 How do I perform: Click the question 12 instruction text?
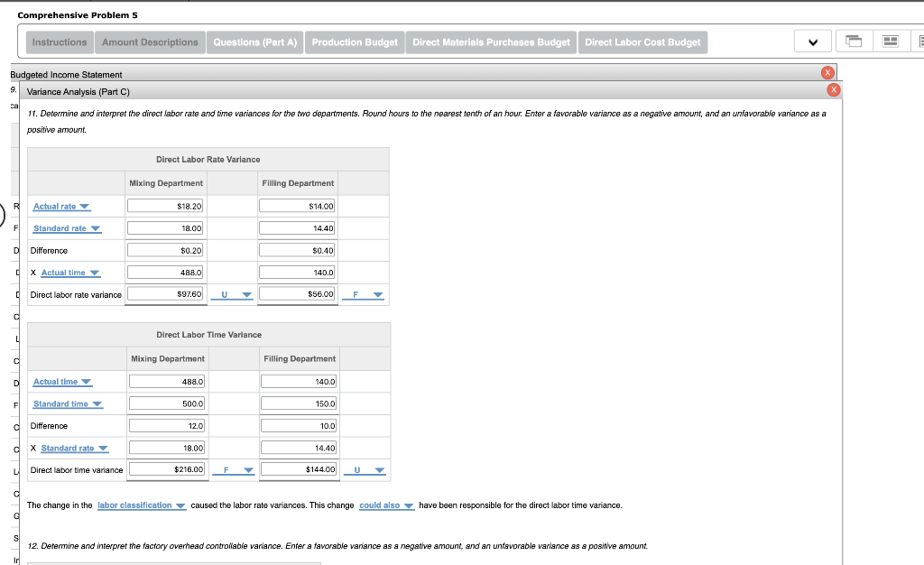[x=337, y=546]
